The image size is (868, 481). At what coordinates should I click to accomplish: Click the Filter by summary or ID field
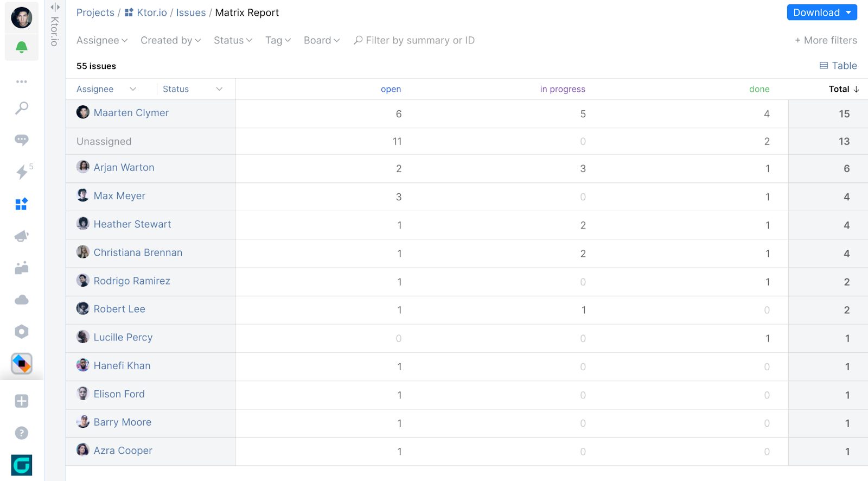pos(414,40)
